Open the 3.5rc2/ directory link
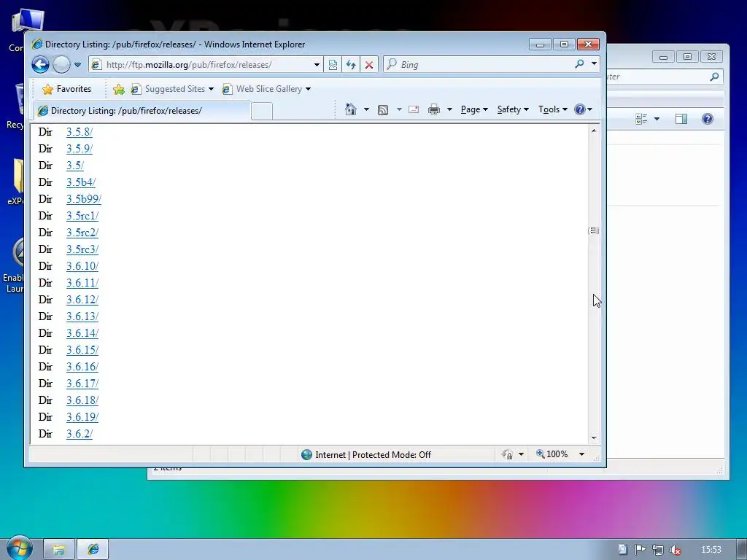This screenshot has height=560, width=747. (82, 233)
